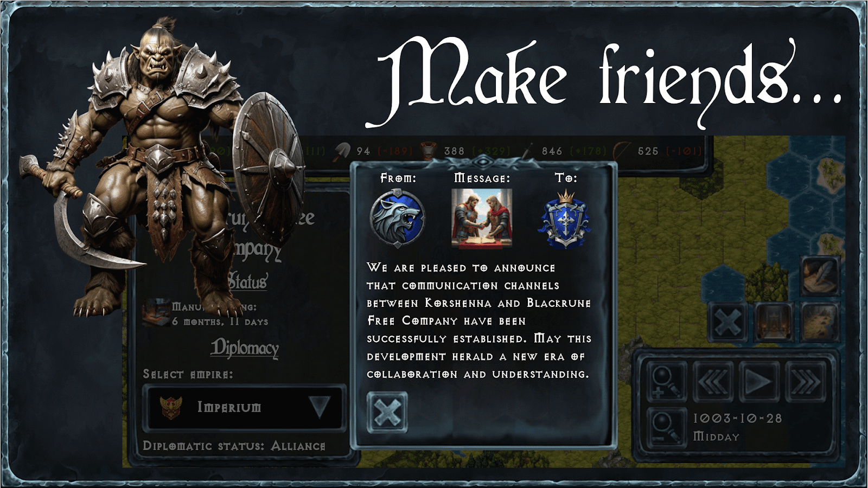Viewport: 868px width, 488px height.
Task: Open the gate building icon
Action: [x=774, y=323]
